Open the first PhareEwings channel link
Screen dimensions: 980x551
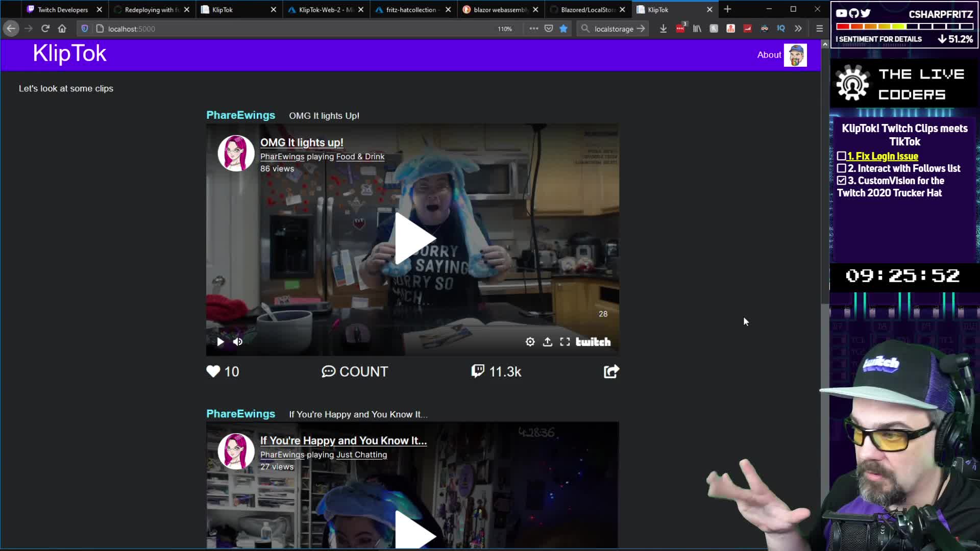pos(240,115)
